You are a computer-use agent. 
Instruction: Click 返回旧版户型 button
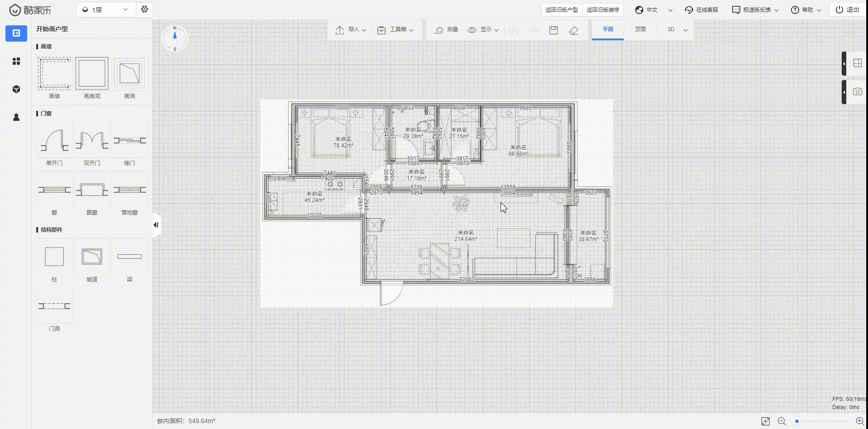(562, 10)
